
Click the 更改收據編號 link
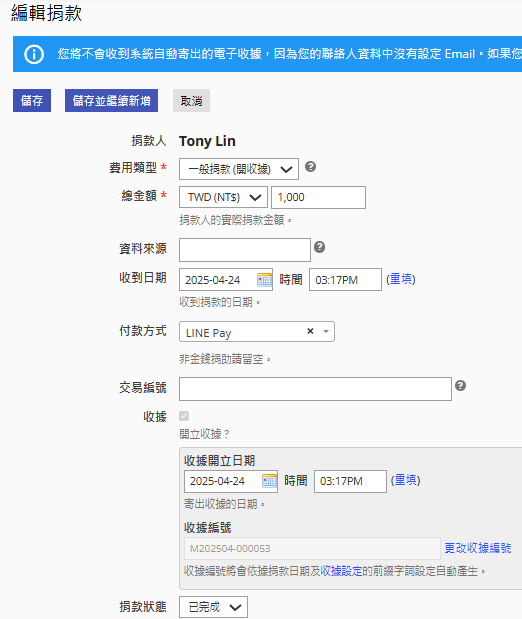click(478, 548)
